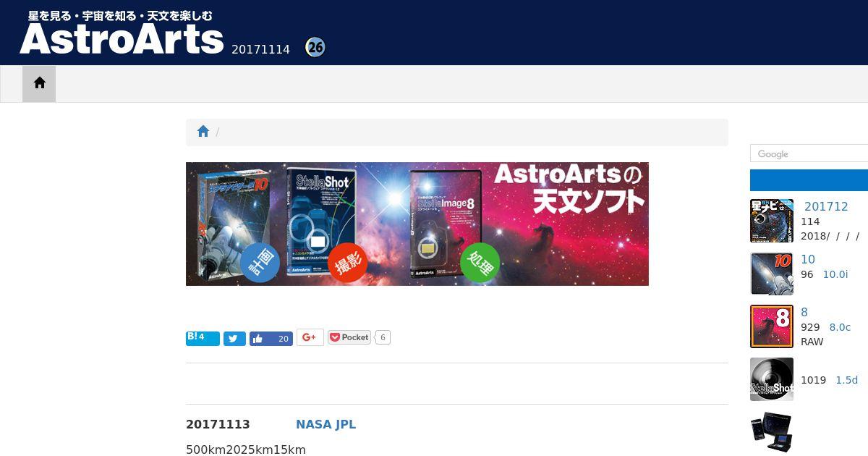The height and width of the screenshot is (456, 868).
Task: Open the '10' product link
Action: [808, 259]
